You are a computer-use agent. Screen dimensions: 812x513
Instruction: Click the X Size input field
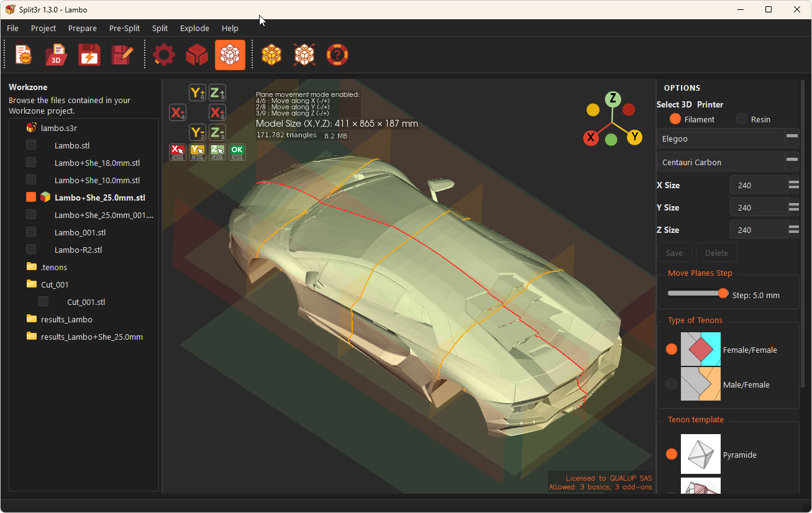759,185
